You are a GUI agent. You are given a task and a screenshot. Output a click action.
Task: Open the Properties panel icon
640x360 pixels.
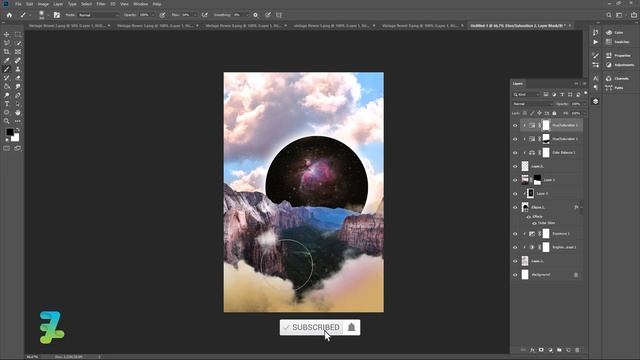pyautogui.click(x=609, y=55)
